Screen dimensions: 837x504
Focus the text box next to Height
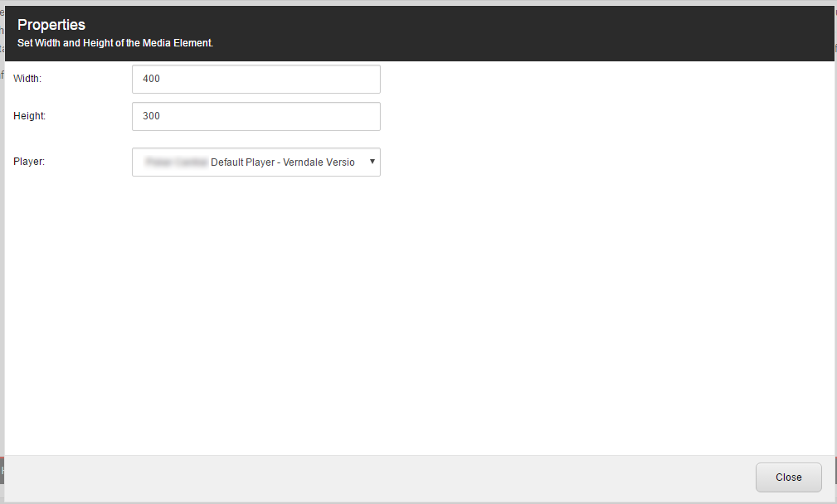click(256, 116)
